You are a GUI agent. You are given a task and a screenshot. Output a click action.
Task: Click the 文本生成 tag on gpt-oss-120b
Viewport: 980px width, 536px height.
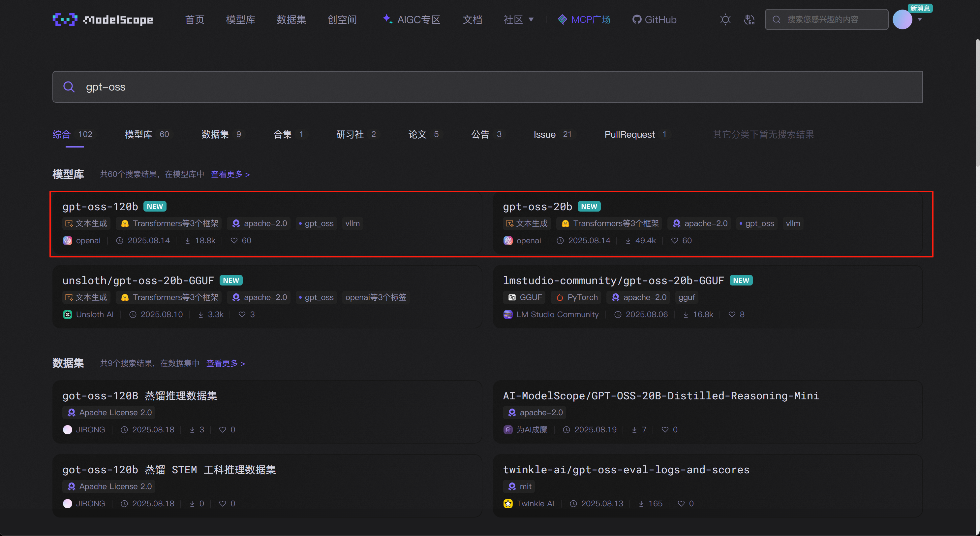click(x=86, y=223)
